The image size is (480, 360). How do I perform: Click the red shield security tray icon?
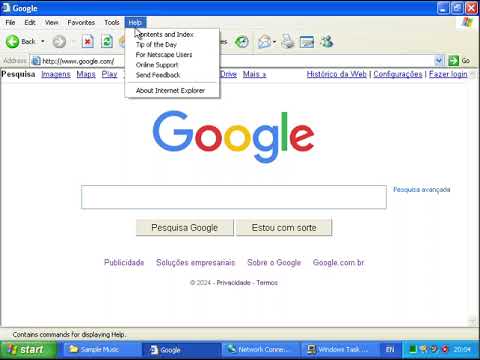pos(444,349)
